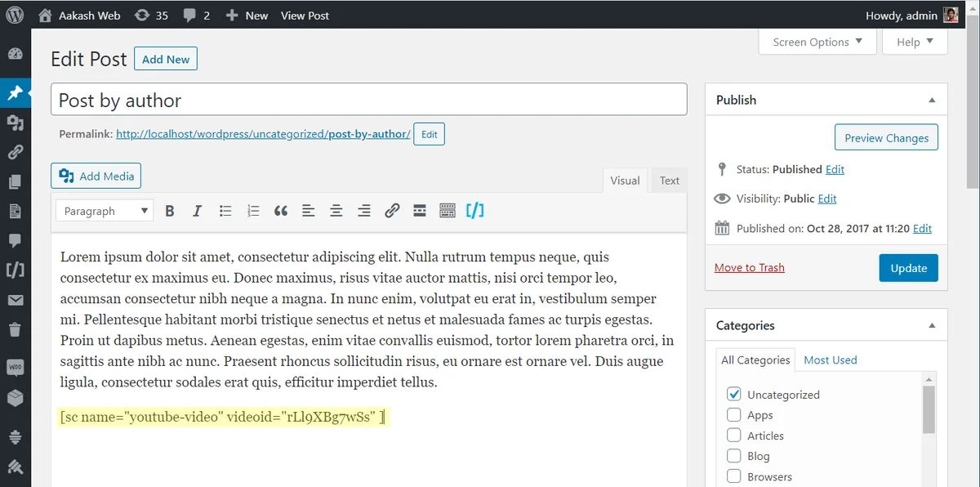This screenshot has width=980, height=487.
Task: Check the Browsers category
Action: click(x=734, y=476)
